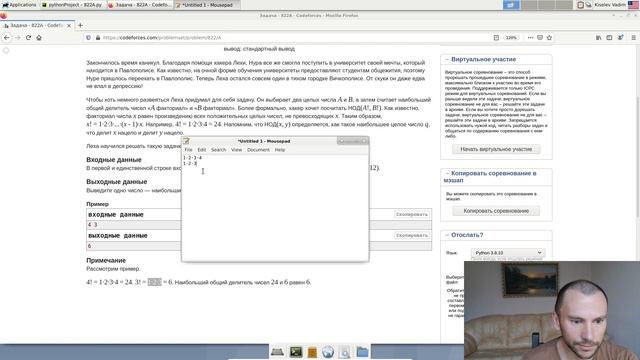Reset the 120% zoom indicator
Viewport: 640px width, 360px height.
[511, 38]
